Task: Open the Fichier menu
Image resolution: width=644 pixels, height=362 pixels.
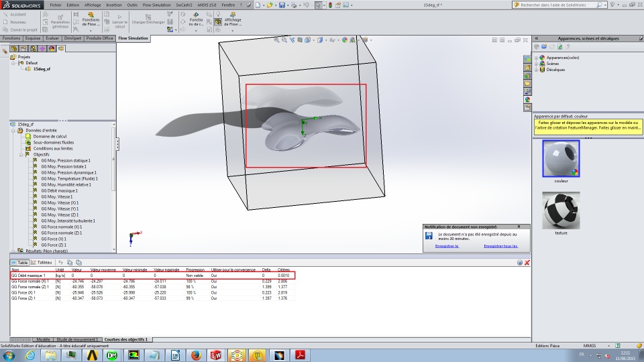Action: coord(56,5)
